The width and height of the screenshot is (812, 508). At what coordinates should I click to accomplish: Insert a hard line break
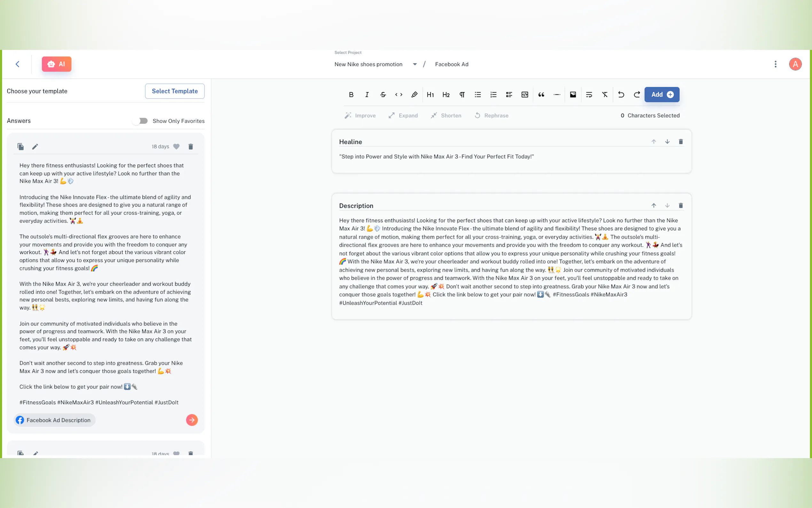click(589, 95)
